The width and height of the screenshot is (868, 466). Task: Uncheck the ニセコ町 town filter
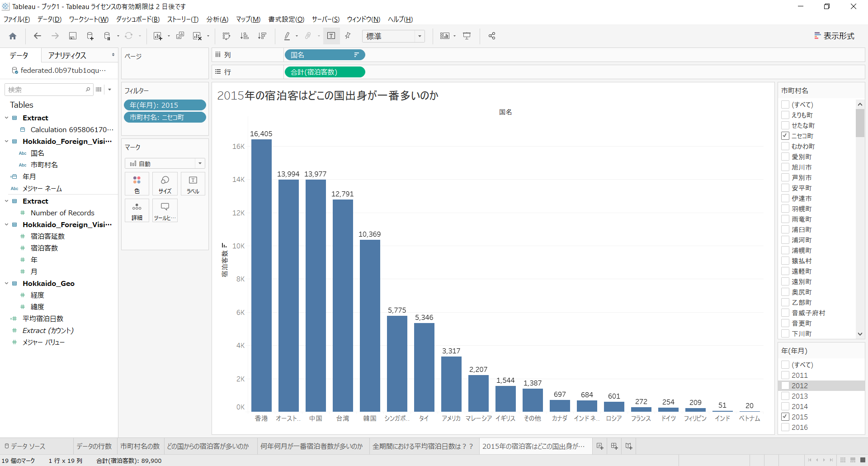pyautogui.click(x=785, y=136)
